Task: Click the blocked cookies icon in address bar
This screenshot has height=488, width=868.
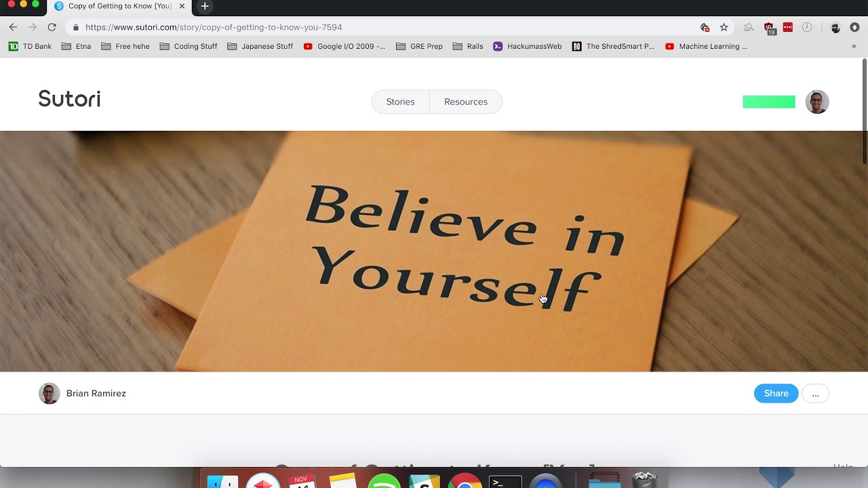Action: coord(705,27)
